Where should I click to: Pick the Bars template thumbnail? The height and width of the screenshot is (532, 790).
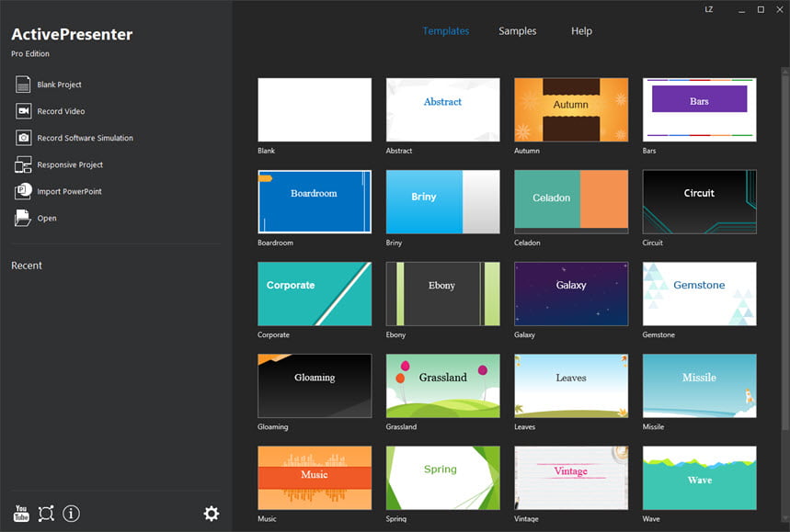[699, 109]
